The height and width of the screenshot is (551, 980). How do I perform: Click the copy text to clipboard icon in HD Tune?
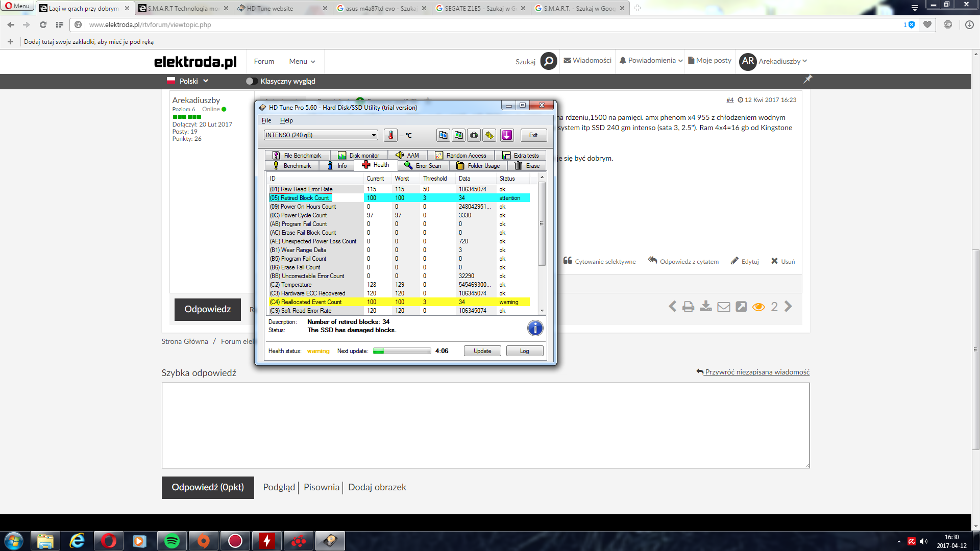point(443,135)
